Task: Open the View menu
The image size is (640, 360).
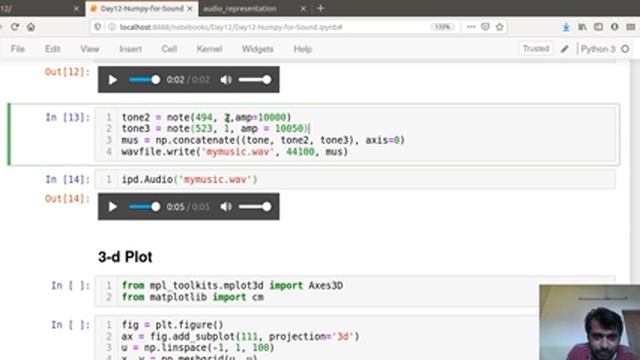Action: click(x=90, y=49)
